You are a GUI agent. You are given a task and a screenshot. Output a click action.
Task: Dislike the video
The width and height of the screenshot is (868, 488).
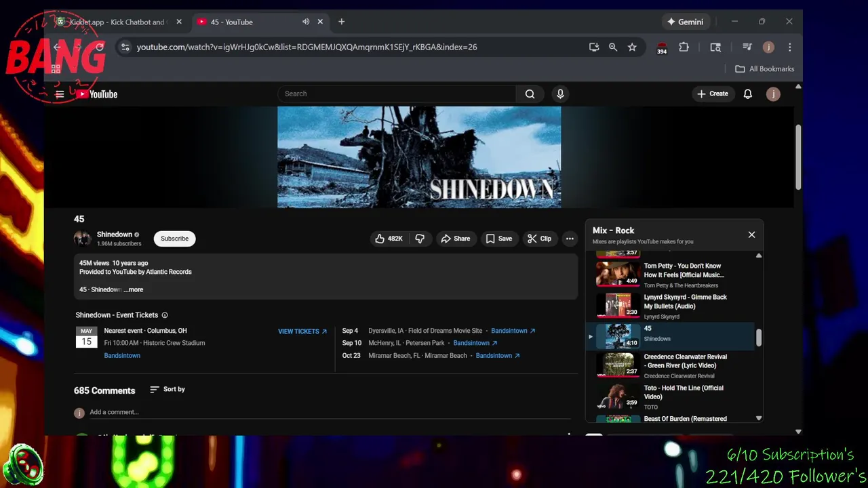pyautogui.click(x=420, y=239)
